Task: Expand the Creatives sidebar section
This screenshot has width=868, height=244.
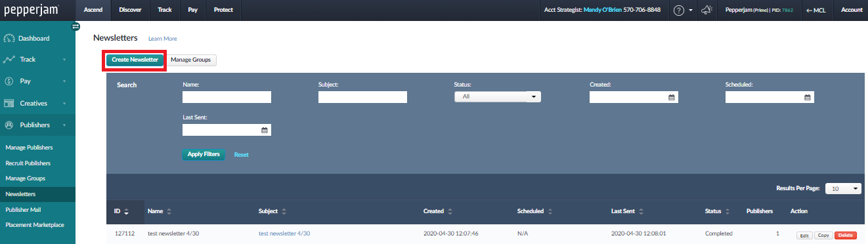Action: coord(64,103)
